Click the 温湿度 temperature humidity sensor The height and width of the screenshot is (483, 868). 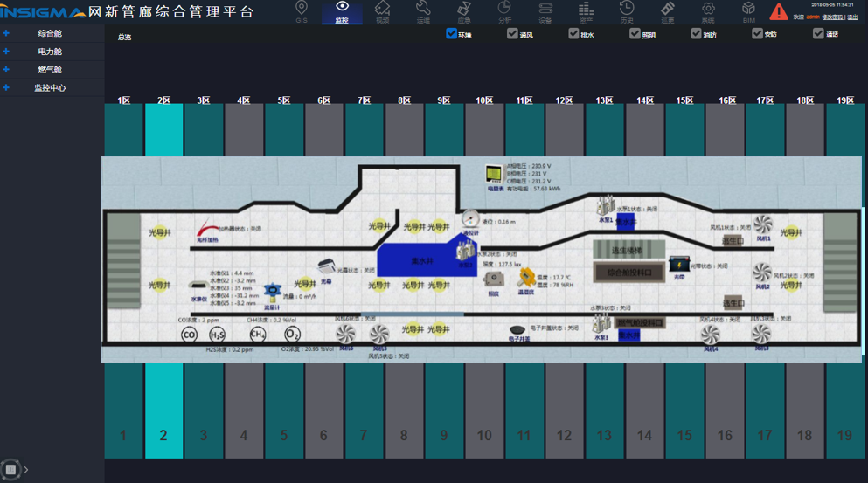[x=526, y=279]
